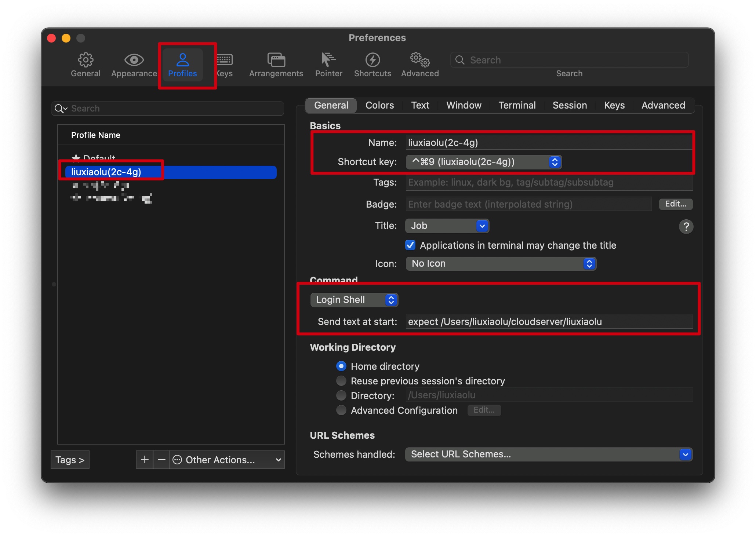This screenshot has height=537, width=756.
Task: Click the question mark help button
Action: (x=686, y=227)
